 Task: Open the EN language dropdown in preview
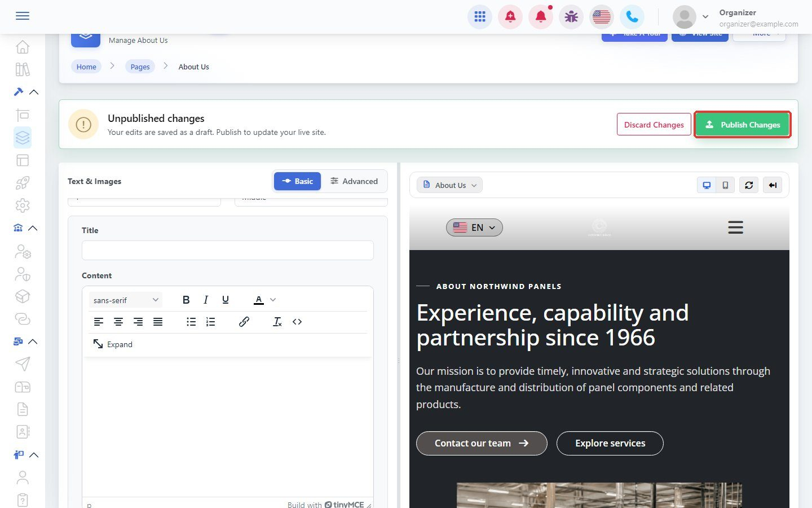474,227
